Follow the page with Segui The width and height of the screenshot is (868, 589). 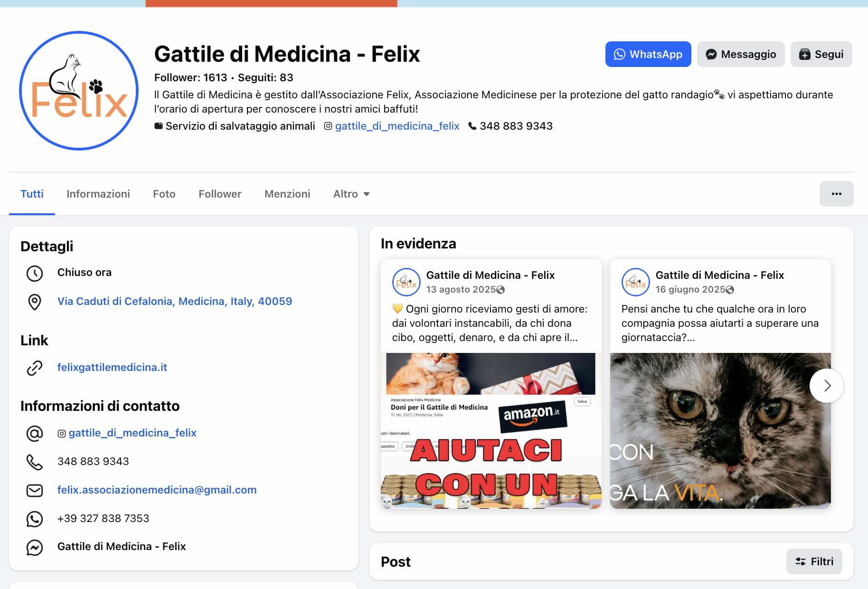821,54
